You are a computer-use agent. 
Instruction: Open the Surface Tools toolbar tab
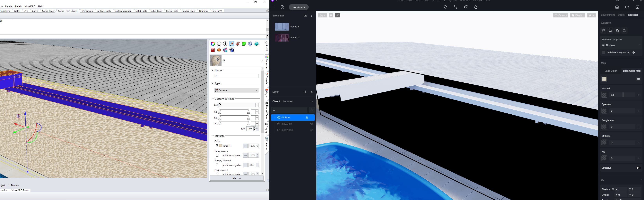[x=104, y=11]
